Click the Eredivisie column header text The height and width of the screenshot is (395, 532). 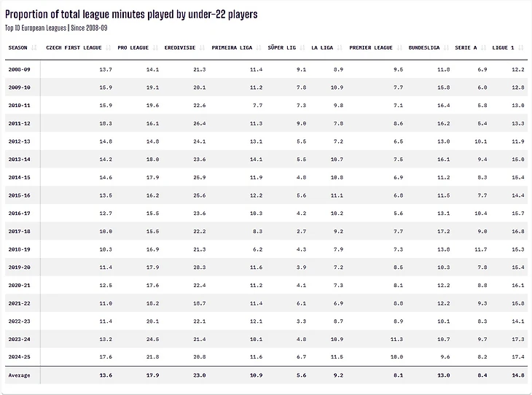pos(180,48)
